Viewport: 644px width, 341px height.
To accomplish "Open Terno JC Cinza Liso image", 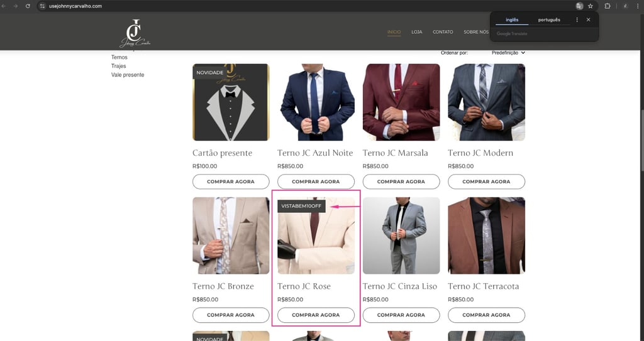I will click(401, 235).
